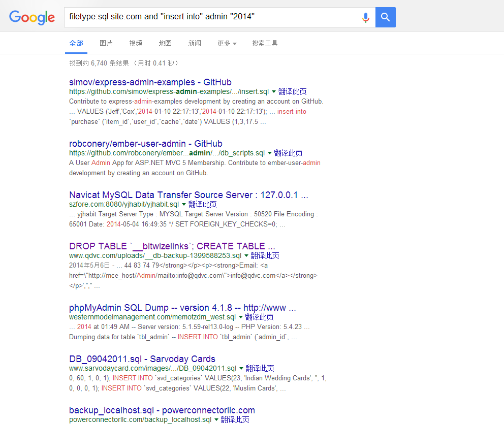Image resolution: width=504 pixels, height=424 pixels.
Task: Switch to the 地图 (Maps) tab
Action: 165,43
